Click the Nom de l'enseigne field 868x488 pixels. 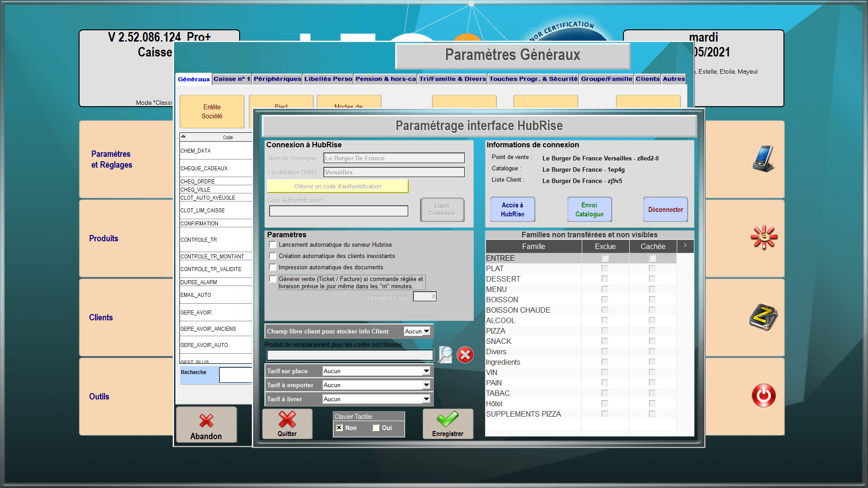[394, 158]
